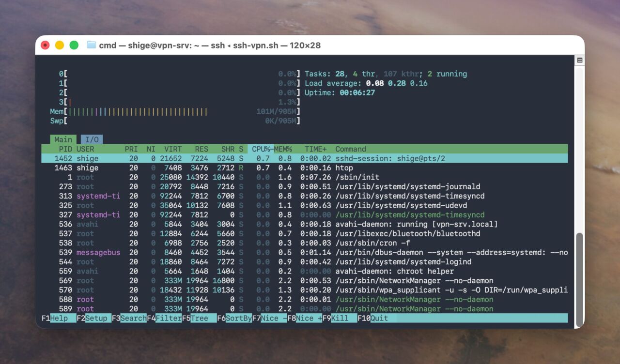Click the yellow minimize window button
The image size is (620, 364).
(x=60, y=45)
